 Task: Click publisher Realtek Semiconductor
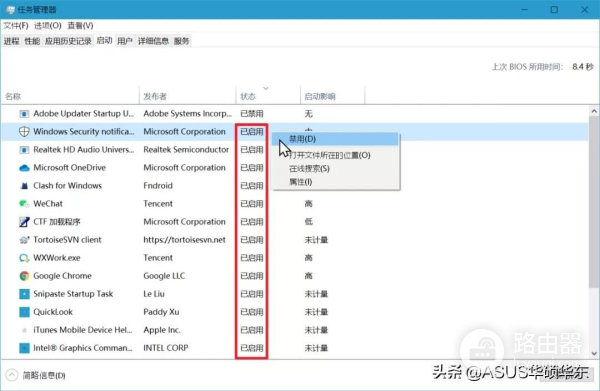click(186, 150)
